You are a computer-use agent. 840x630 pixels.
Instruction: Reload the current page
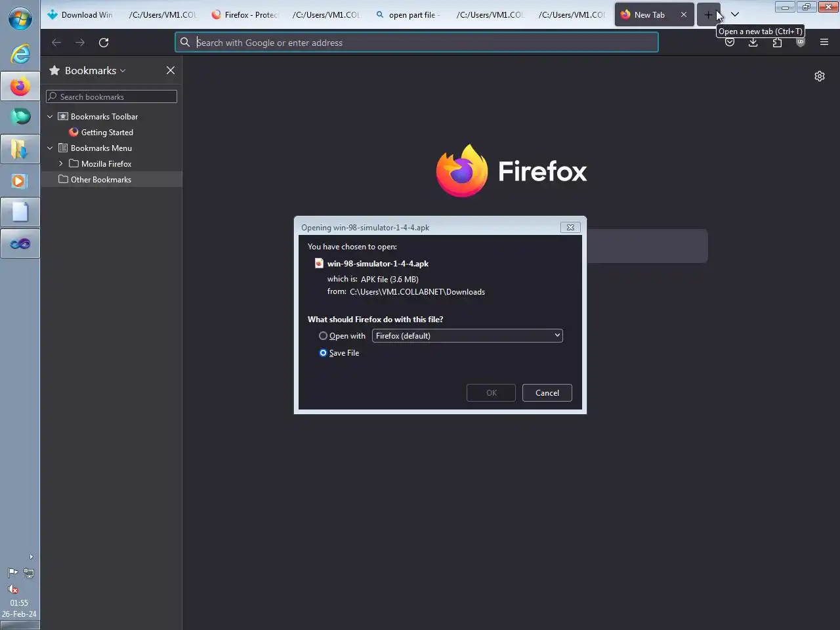point(104,43)
